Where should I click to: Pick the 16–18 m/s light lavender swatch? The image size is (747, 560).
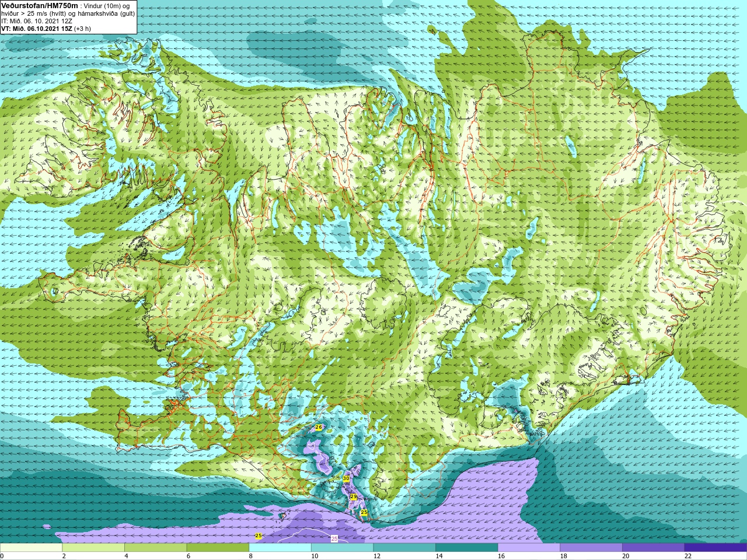[529, 547]
